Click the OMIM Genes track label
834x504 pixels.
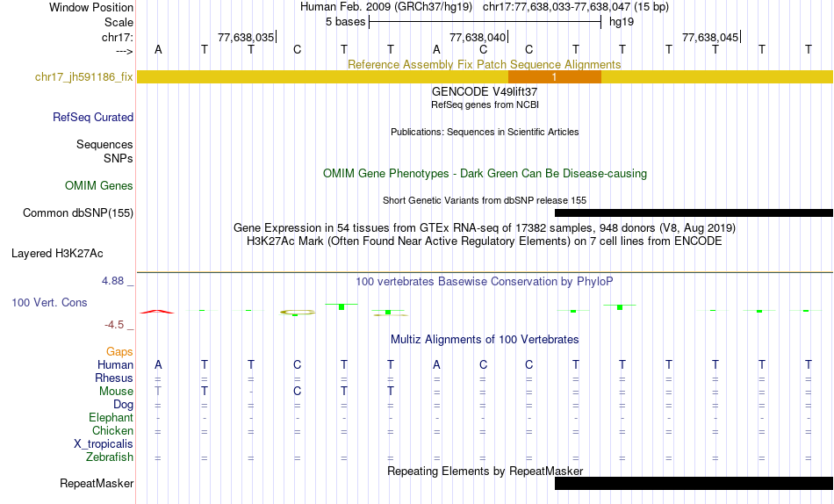click(x=98, y=186)
